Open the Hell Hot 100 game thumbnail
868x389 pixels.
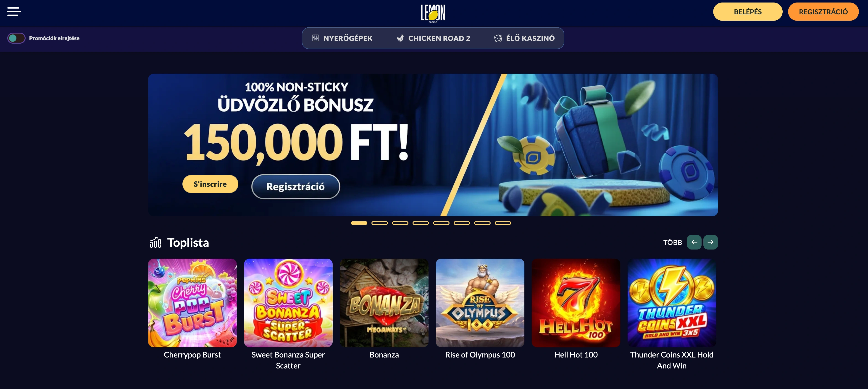[x=576, y=303]
